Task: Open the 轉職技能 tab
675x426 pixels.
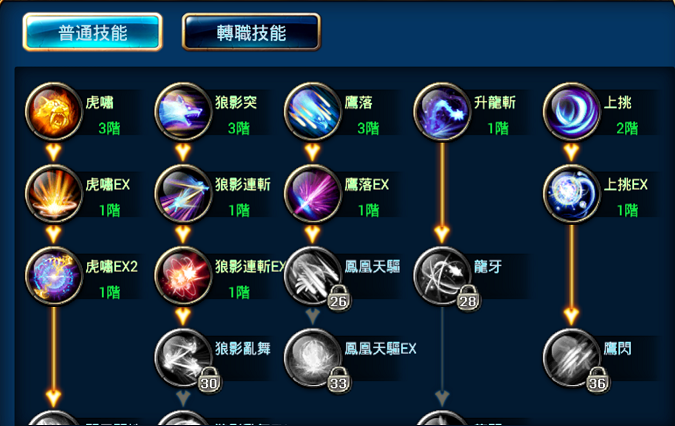Action: (x=251, y=32)
